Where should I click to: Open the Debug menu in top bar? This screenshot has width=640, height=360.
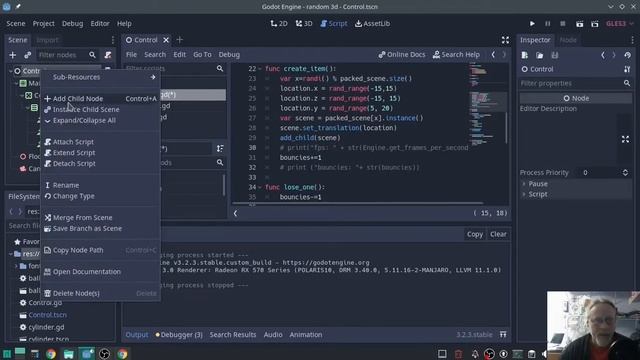click(73, 24)
